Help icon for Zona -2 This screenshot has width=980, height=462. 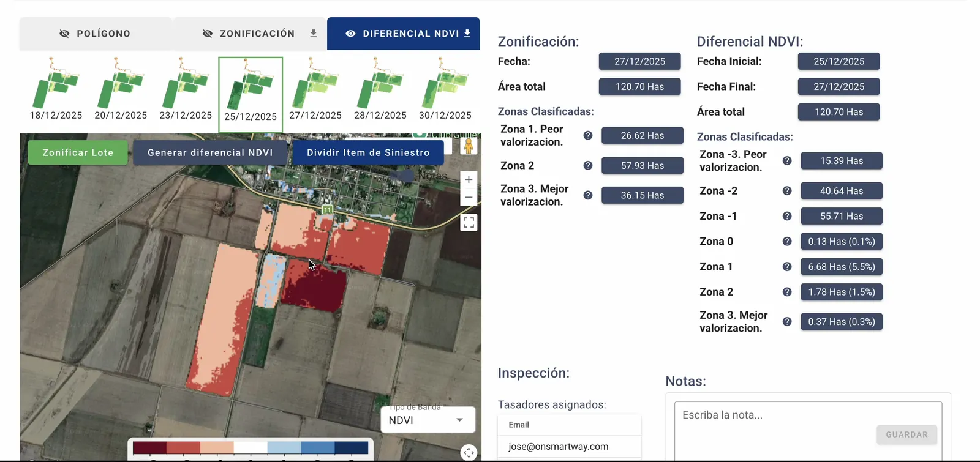pyautogui.click(x=787, y=191)
